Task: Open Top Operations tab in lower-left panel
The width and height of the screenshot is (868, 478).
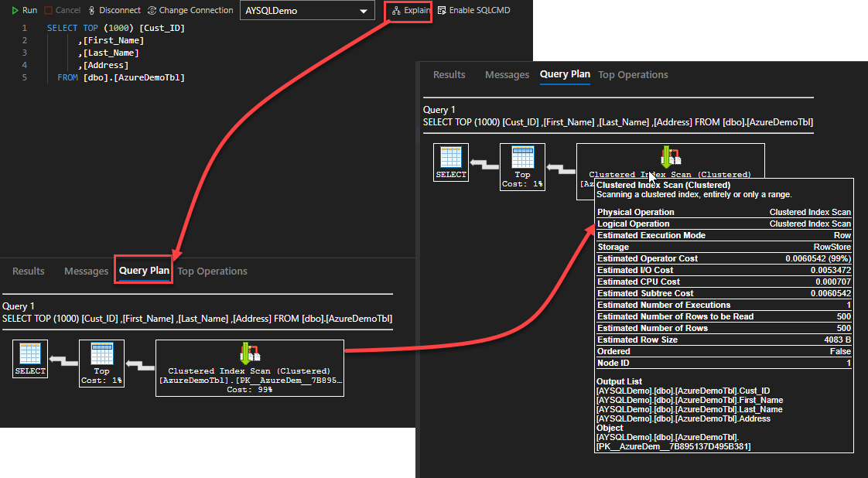Action: click(x=212, y=271)
